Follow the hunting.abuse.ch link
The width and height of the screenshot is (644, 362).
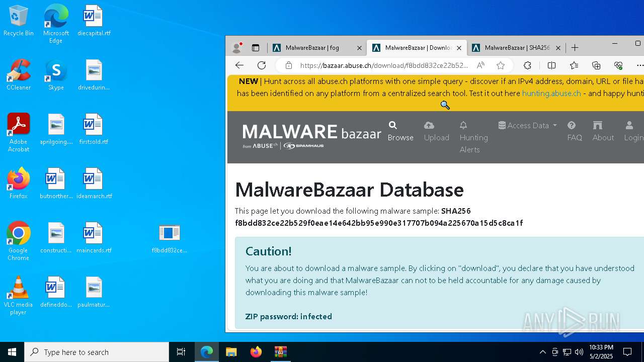pos(551,93)
